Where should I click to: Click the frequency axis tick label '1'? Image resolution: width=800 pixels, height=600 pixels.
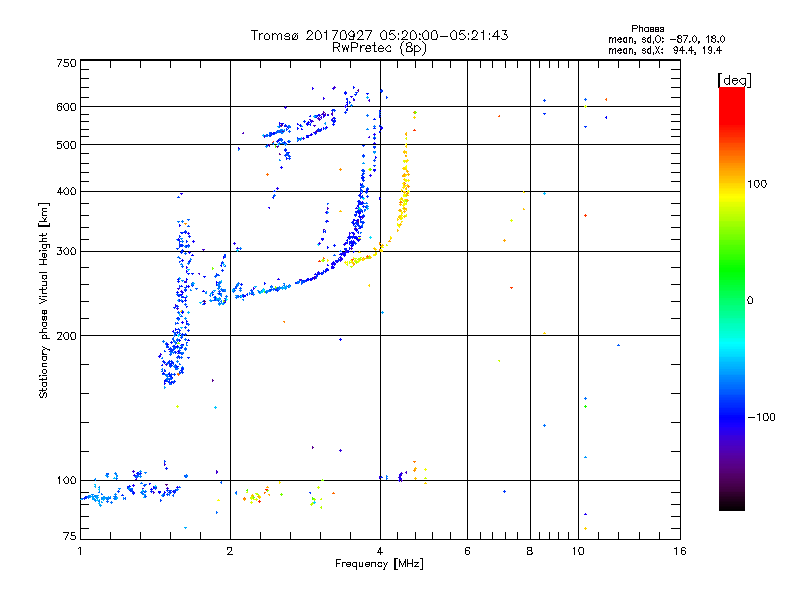(80, 551)
